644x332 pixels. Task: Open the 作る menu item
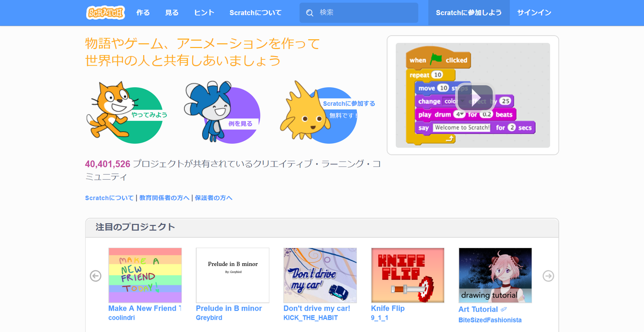(143, 13)
